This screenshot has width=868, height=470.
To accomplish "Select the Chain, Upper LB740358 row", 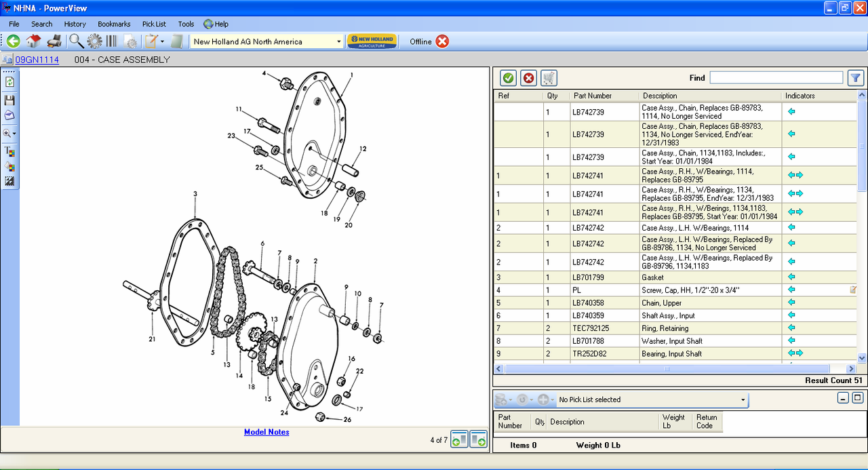I will point(675,303).
